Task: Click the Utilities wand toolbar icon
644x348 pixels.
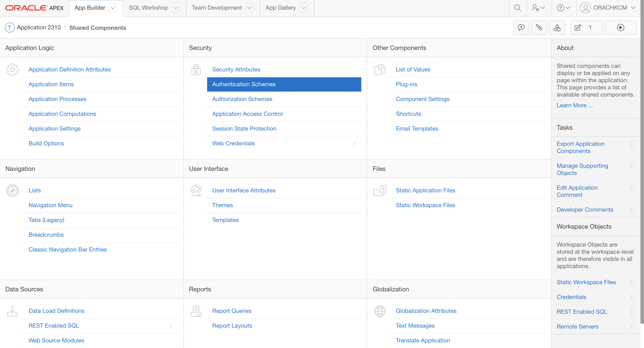Action: pos(539,28)
